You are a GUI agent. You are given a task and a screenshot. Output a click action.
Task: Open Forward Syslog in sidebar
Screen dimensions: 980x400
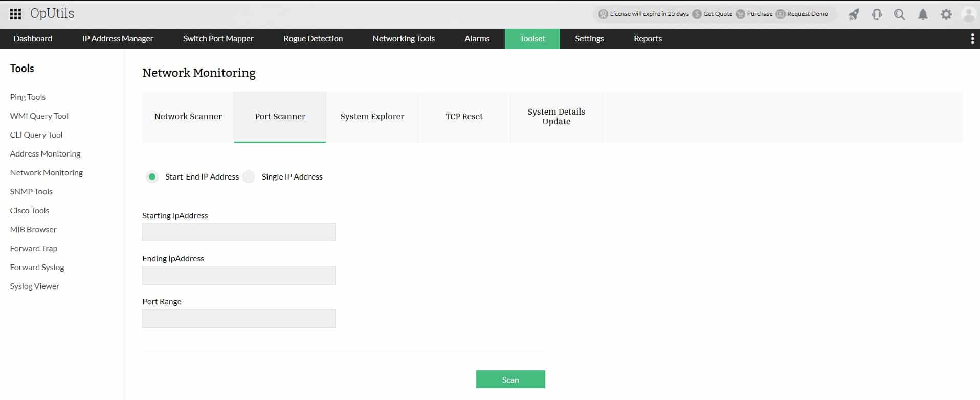(x=37, y=268)
